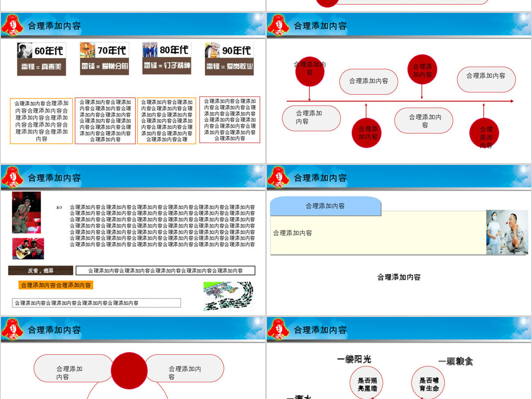532x399 pixels.
Task: Click the Lei Feng portrait icon on the timeline slide
Action: coord(278,25)
